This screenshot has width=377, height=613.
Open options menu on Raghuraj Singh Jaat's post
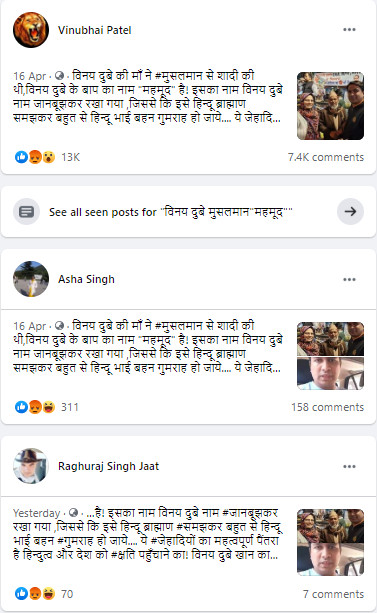point(349,466)
